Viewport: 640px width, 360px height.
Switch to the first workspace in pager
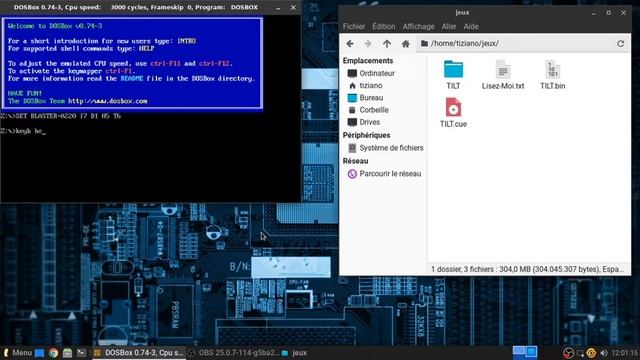click(x=518, y=353)
